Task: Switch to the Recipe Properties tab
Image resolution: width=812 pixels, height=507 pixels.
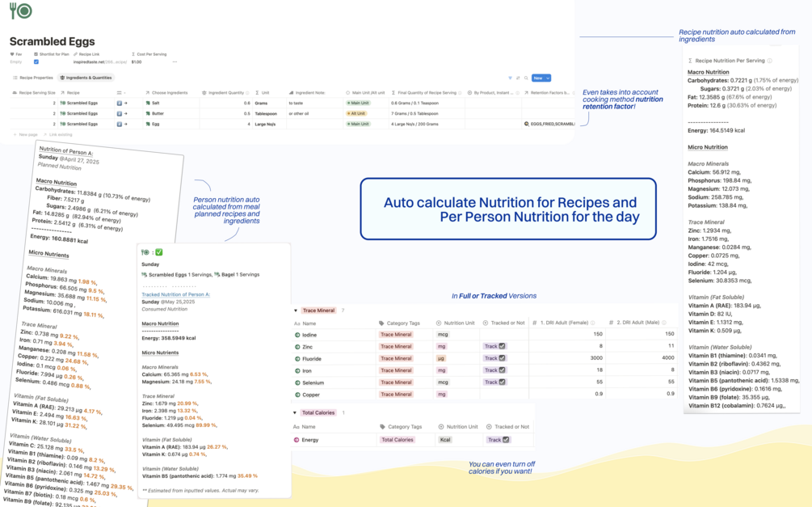Action: tap(33, 78)
